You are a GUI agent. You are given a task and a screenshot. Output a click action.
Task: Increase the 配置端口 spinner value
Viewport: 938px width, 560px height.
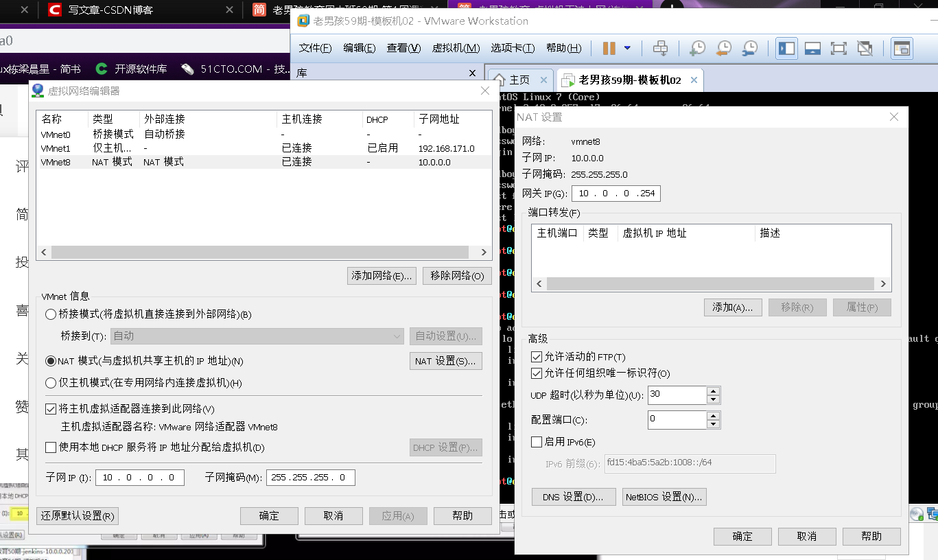(713, 415)
